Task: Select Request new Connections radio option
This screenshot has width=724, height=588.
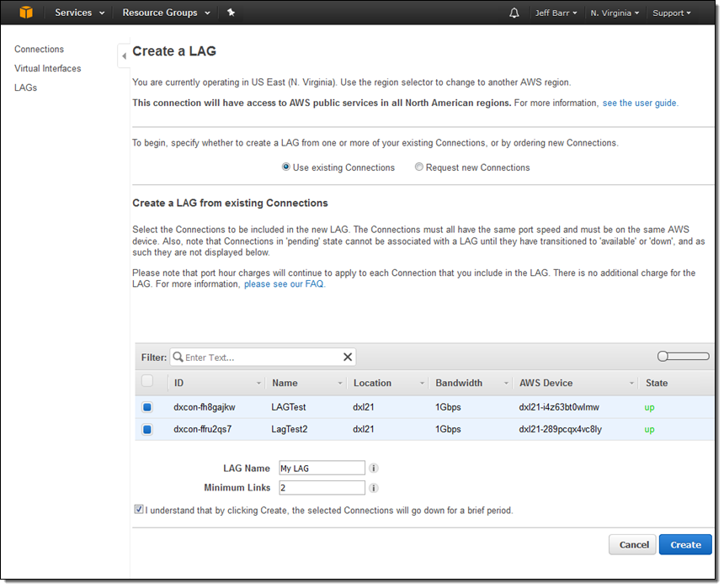Action: [419, 167]
